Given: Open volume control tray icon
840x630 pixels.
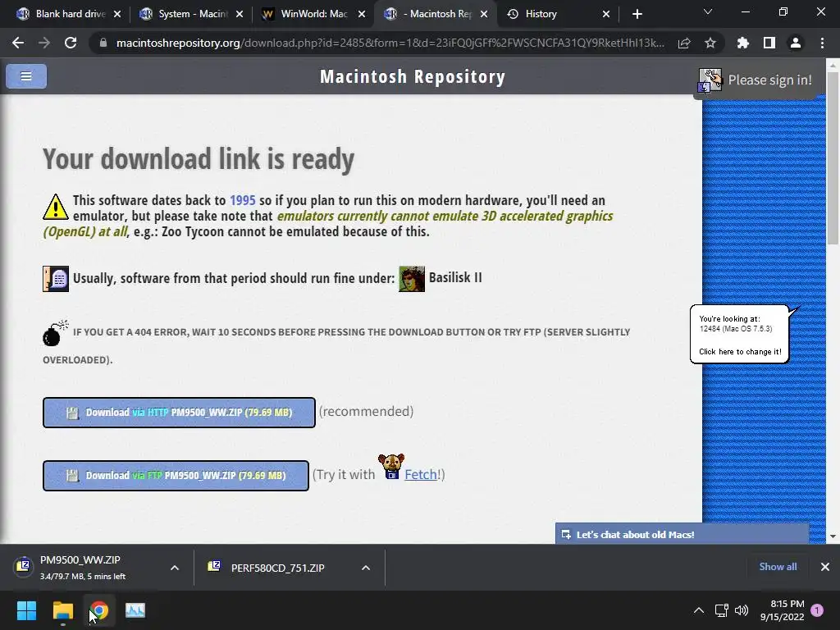Looking at the screenshot, I should click(742, 610).
